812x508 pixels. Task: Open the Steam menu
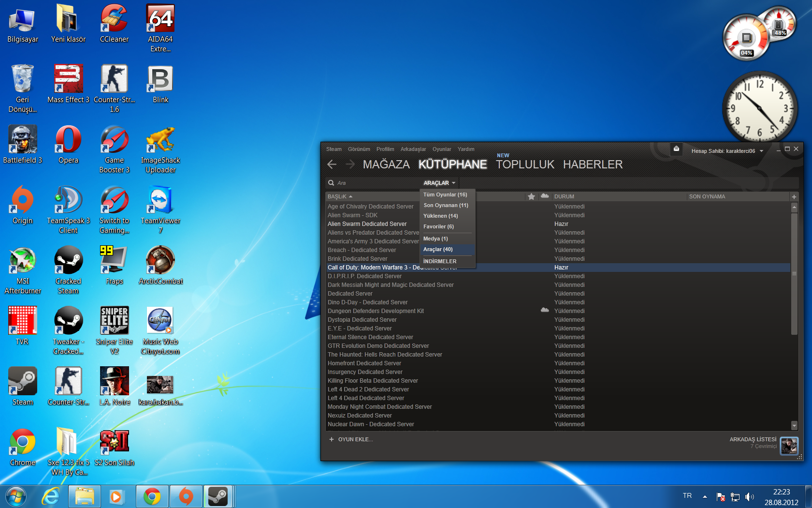pos(334,149)
